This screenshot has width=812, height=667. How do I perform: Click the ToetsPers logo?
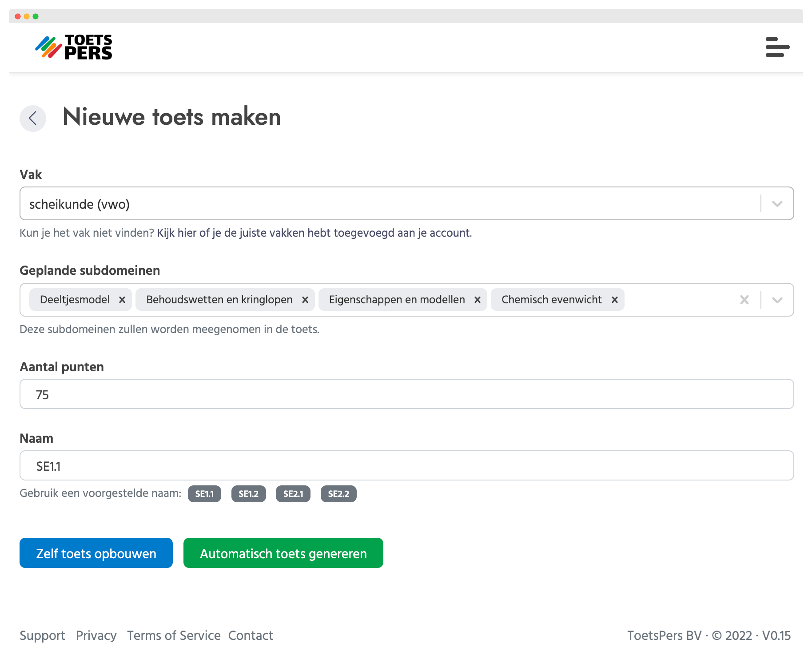tap(74, 47)
